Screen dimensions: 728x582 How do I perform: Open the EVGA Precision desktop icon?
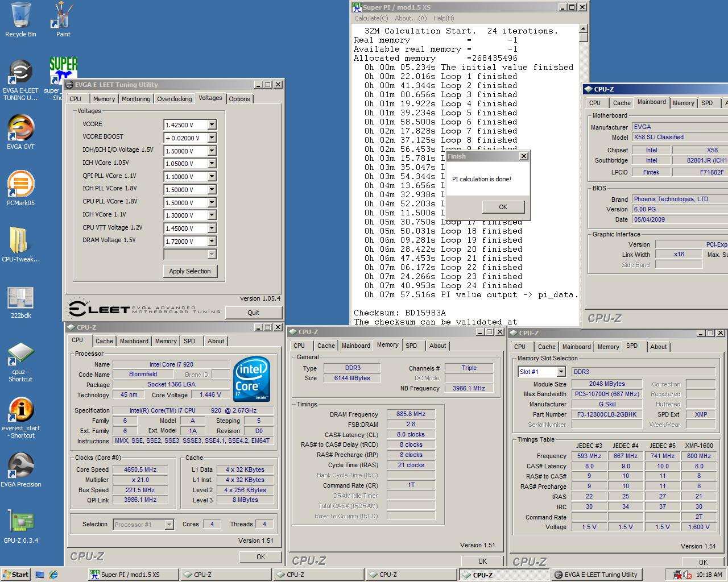20,470
